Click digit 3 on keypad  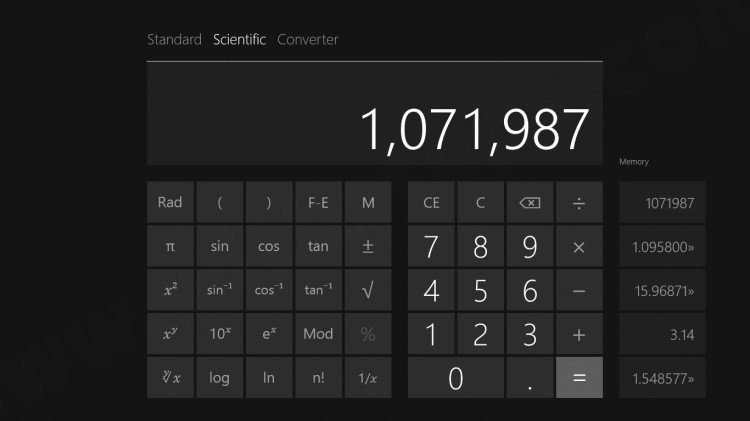[530, 334]
